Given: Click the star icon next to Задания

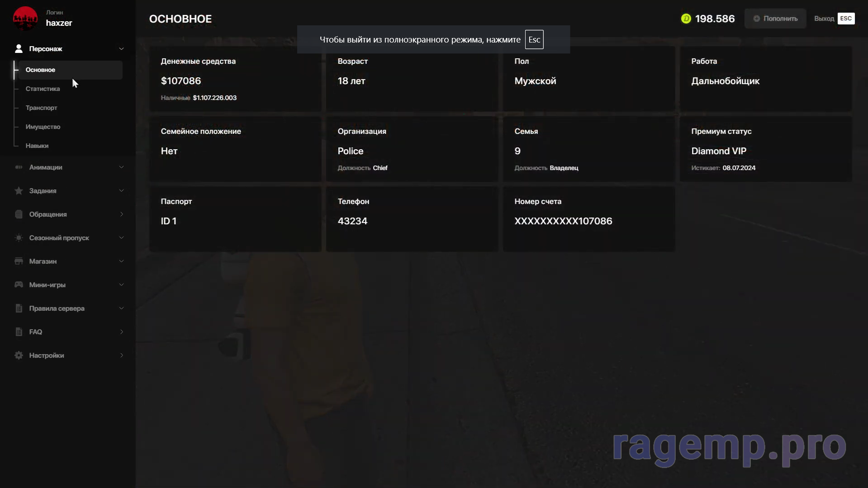Looking at the screenshot, I should click(x=19, y=191).
